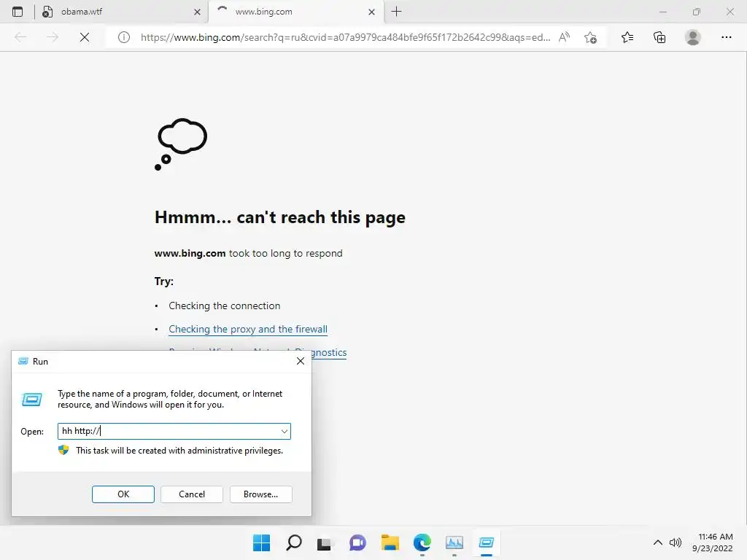The width and height of the screenshot is (747, 560).
Task: Open Settings and more menu
Action: tap(726, 37)
